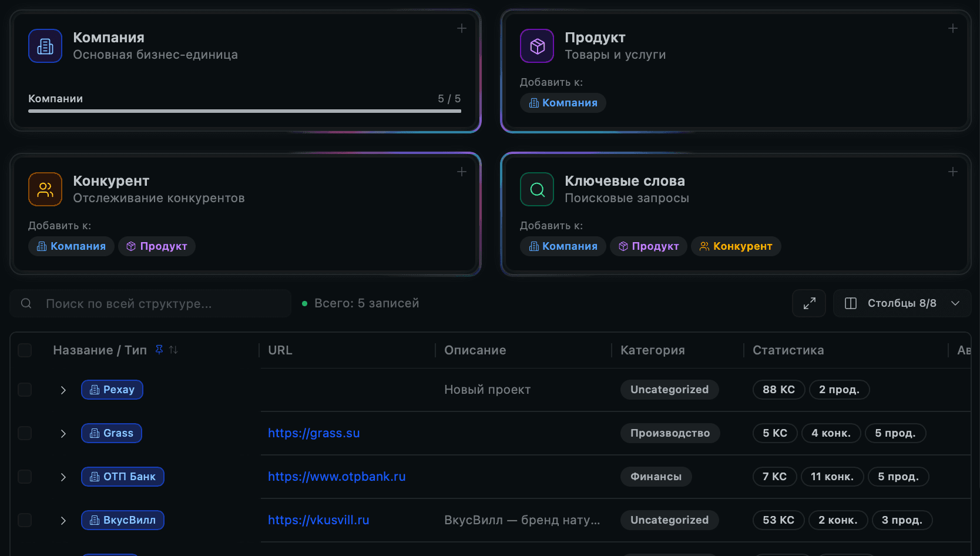Click the search field 'Поиск по всей структуре'
980x556 pixels.
(150, 303)
